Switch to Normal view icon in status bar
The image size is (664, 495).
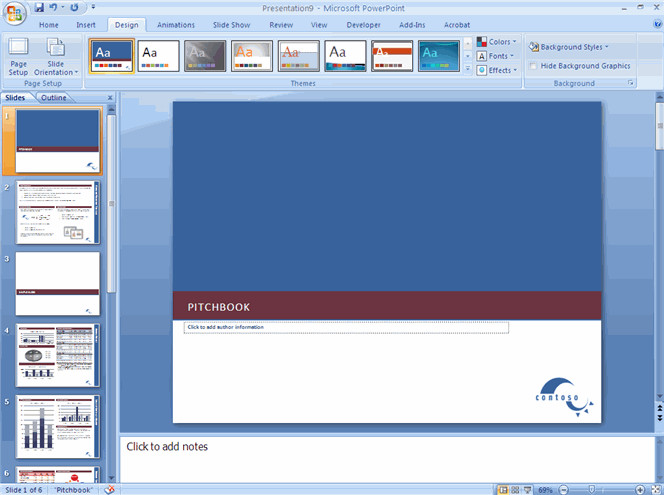click(x=503, y=489)
